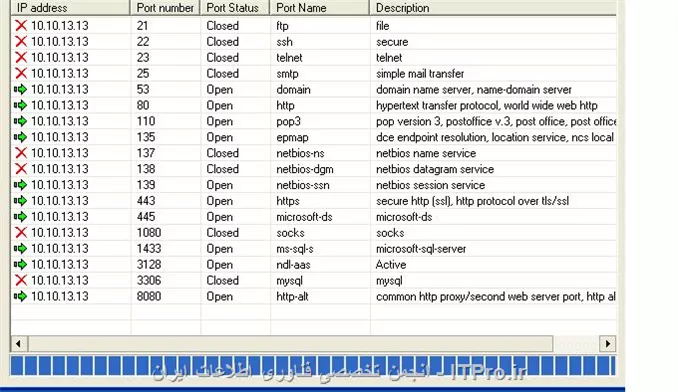The width and height of the screenshot is (678, 392).
Task: Click the 'Active' description for port 3128
Action: [391, 265]
